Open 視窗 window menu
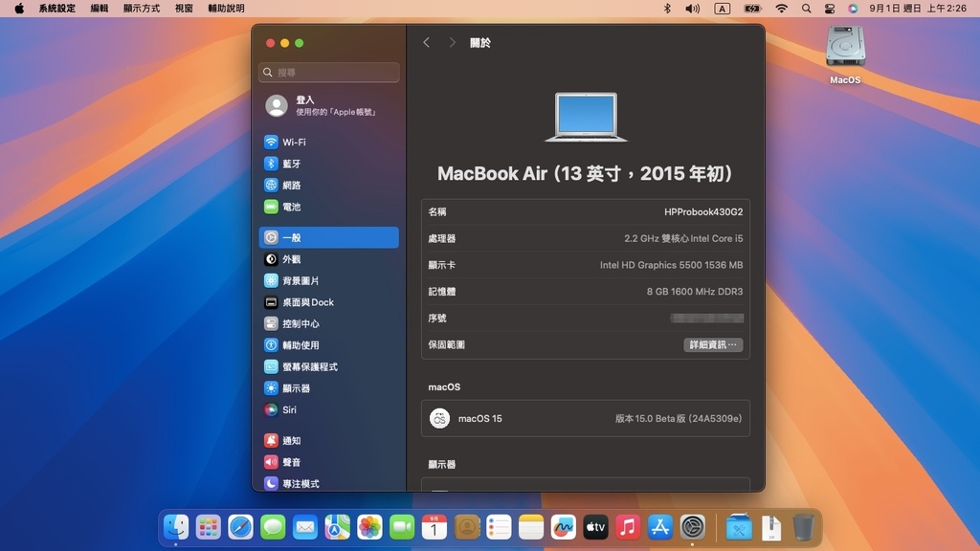Screen dimensions: 980x551 (x=184, y=8)
